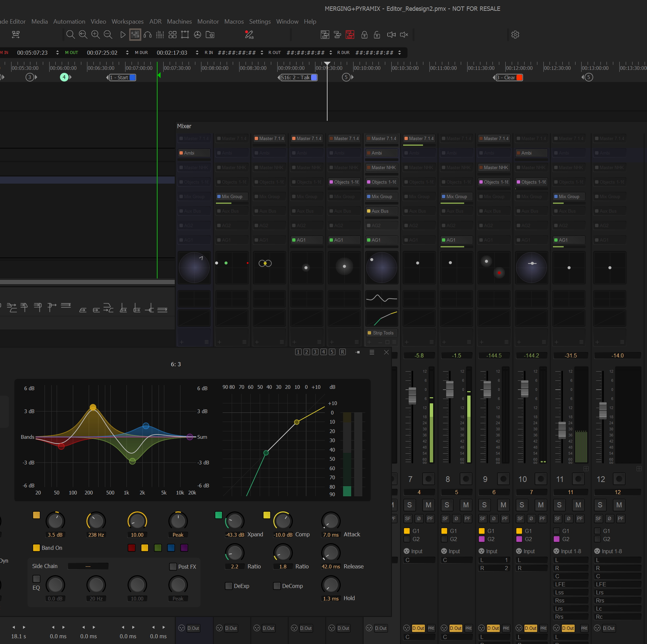Click the pencil AB edit icon

click(249, 35)
